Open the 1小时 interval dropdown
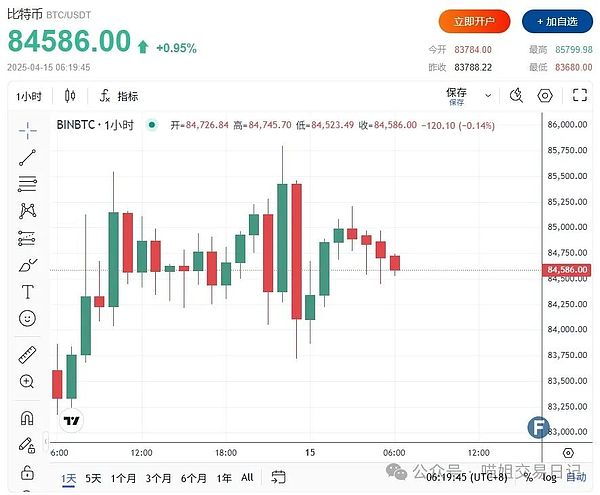 pyautogui.click(x=28, y=96)
